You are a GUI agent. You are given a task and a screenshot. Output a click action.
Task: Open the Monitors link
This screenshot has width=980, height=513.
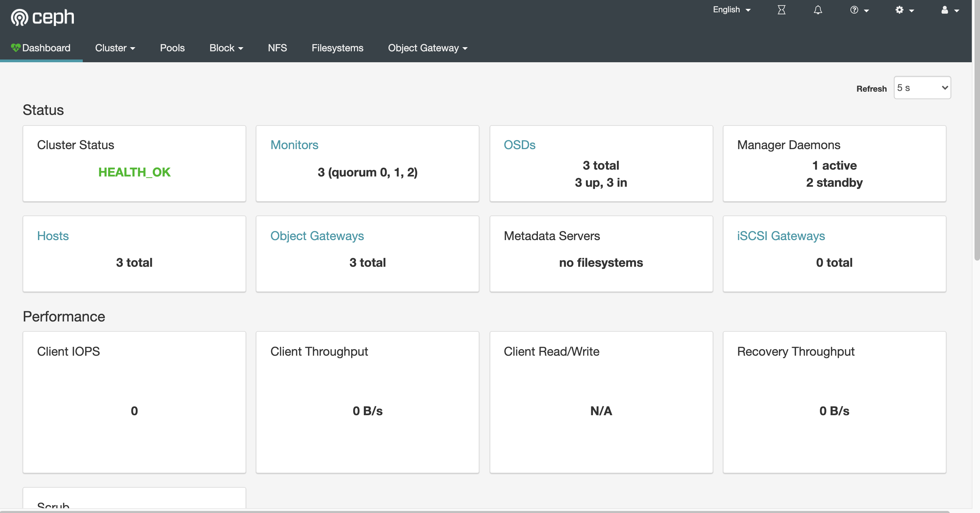(x=294, y=145)
